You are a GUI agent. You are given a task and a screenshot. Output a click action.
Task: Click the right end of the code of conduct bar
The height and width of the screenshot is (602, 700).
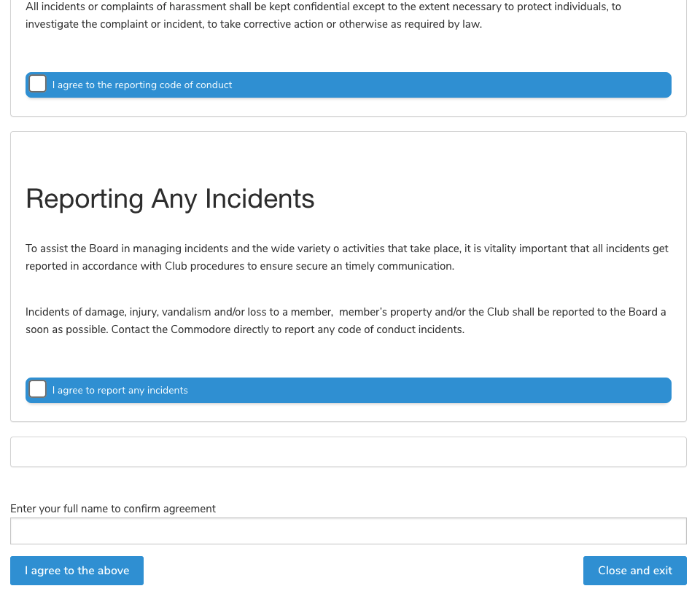click(642, 85)
